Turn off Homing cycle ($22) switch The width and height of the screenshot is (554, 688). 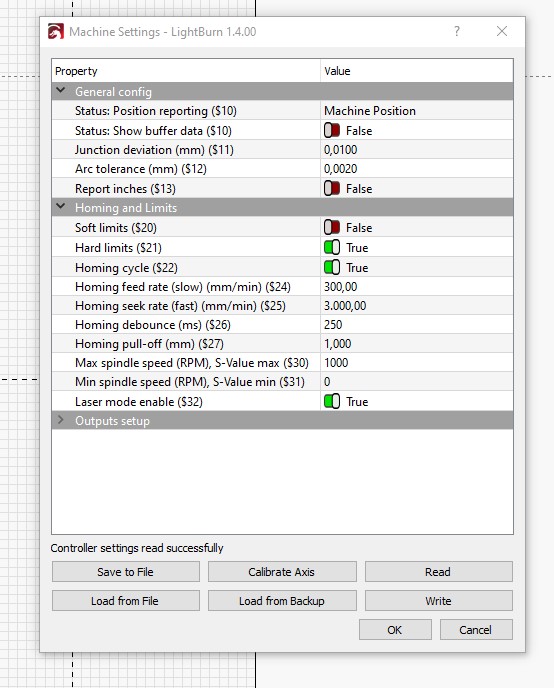click(332, 267)
